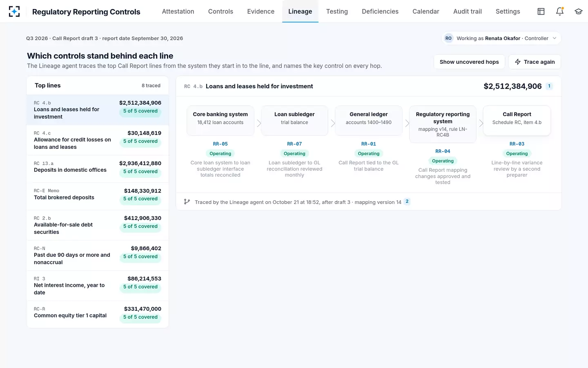Open control link RR-03

(517, 144)
